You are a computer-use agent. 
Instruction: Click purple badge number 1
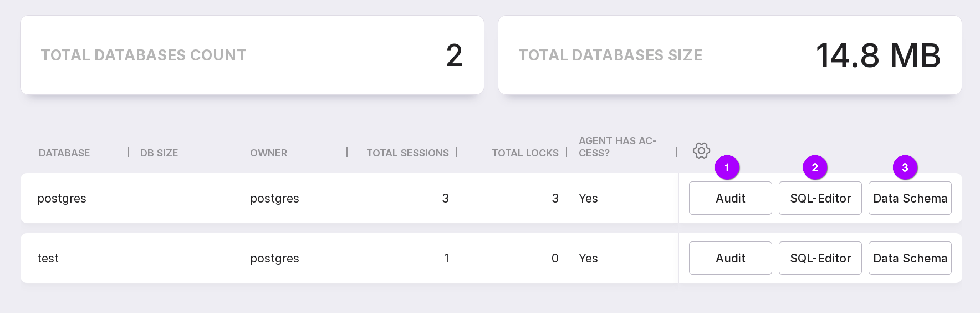727,168
